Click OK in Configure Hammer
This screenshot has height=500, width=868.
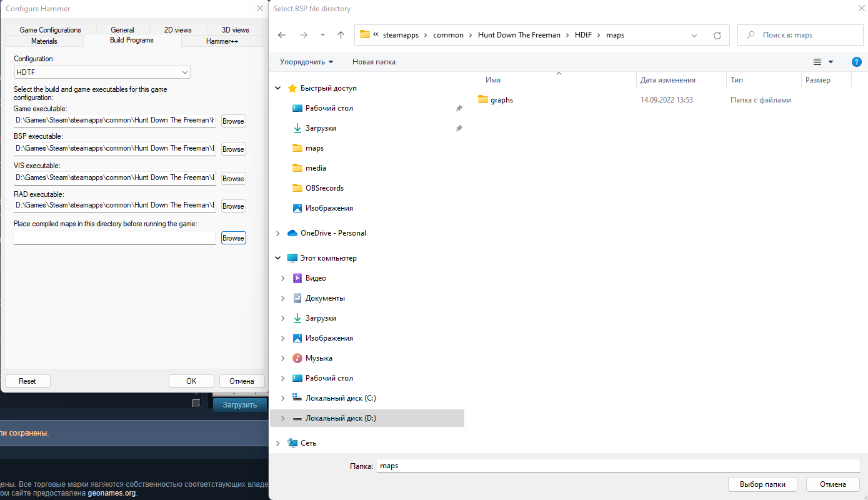point(191,381)
